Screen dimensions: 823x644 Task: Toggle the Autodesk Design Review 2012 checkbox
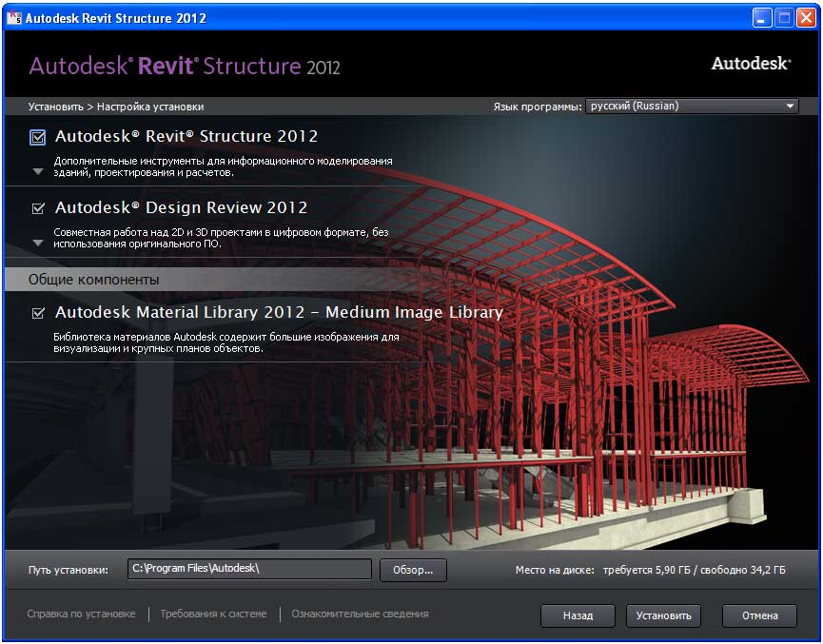pyautogui.click(x=38, y=208)
